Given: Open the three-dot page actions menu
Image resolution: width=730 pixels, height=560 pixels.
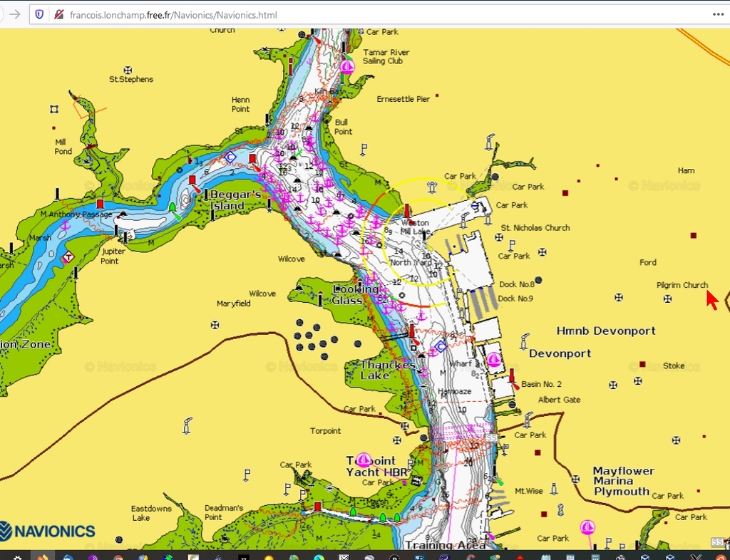Looking at the screenshot, I should tap(718, 14).
